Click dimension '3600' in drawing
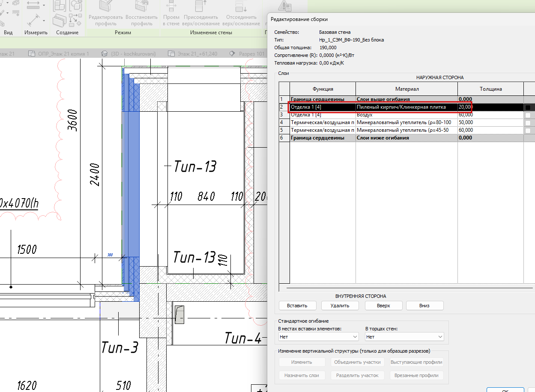Viewport: 535px width, 392px height. 72,120
